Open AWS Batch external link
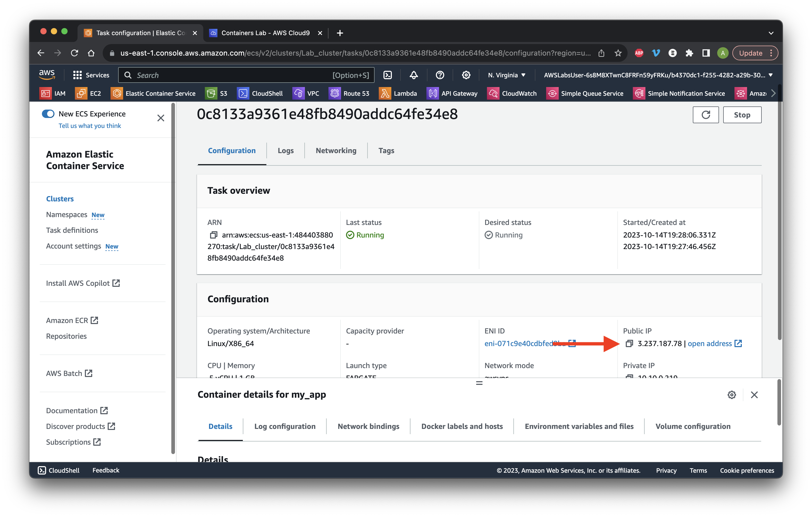Image resolution: width=812 pixels, height=517 pixels. [69, 373]
